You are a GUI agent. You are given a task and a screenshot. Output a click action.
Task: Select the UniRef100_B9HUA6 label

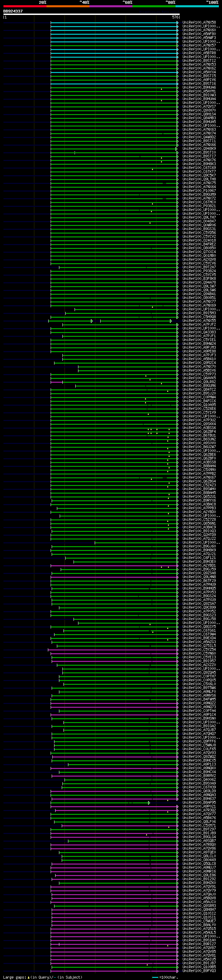(x=199, y=87)
